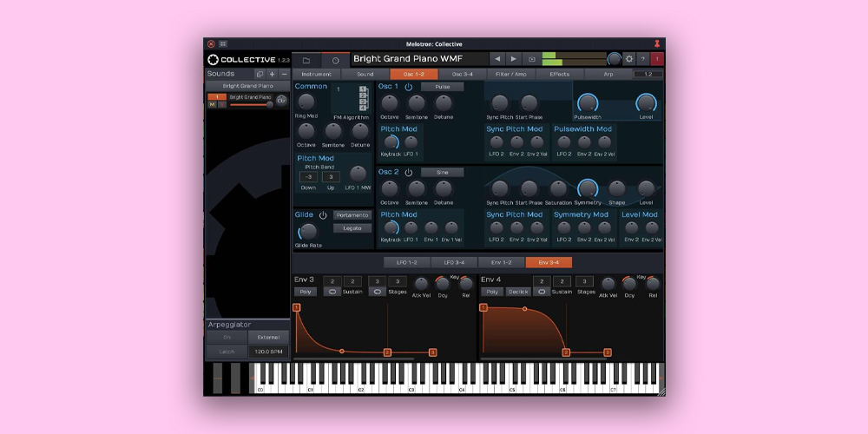Toggle Osc 2 power button
This screenshot has height=434, width=868.
(409, 173)
